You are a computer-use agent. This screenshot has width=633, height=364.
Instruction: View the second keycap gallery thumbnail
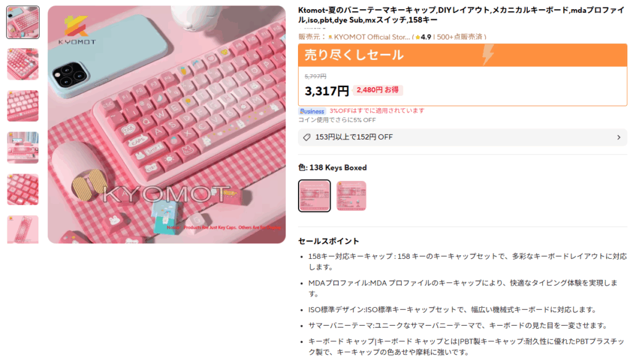(23, 64)
